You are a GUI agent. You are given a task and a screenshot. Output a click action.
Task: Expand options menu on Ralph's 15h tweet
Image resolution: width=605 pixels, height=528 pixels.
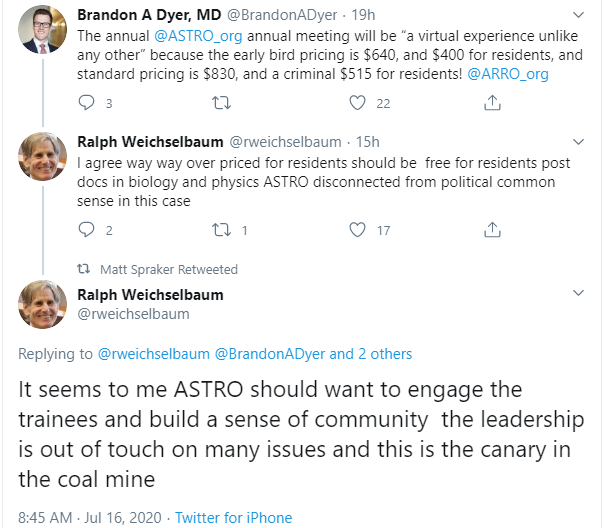(x=578, y=142)
